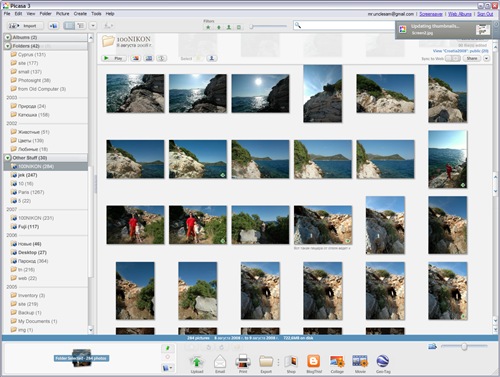Collapse the Other Stuff (30) section

[8, 158]
